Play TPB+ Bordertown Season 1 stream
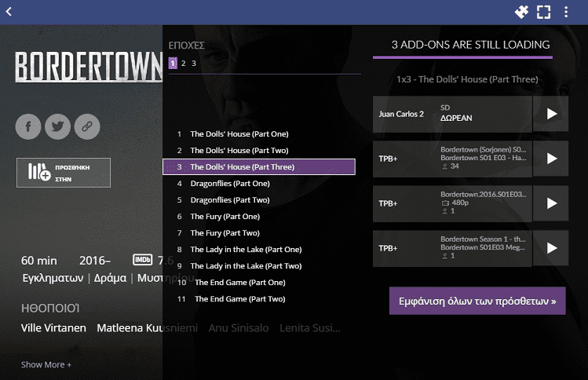The image size is (588, 380). click(x=551, y=248)
